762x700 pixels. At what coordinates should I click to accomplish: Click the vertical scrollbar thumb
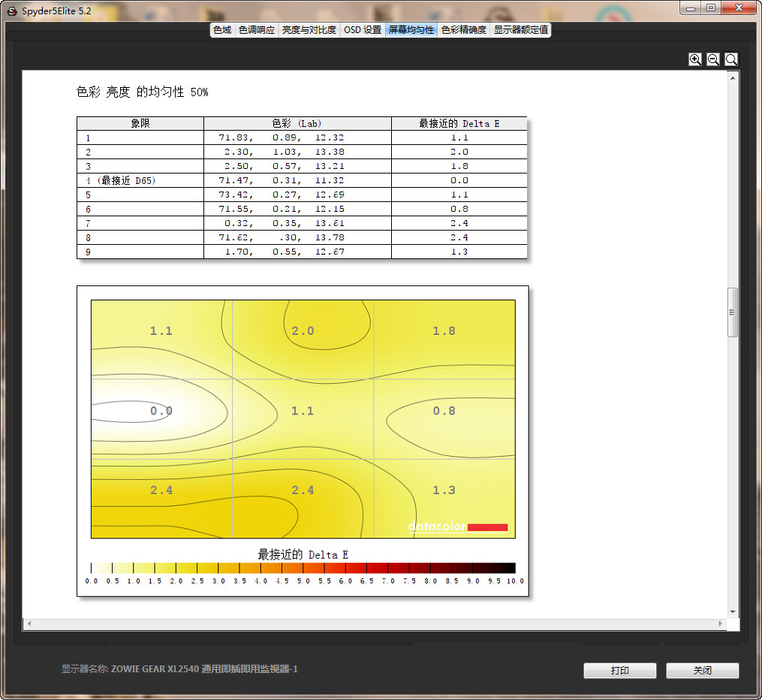(x=733, y=312)
